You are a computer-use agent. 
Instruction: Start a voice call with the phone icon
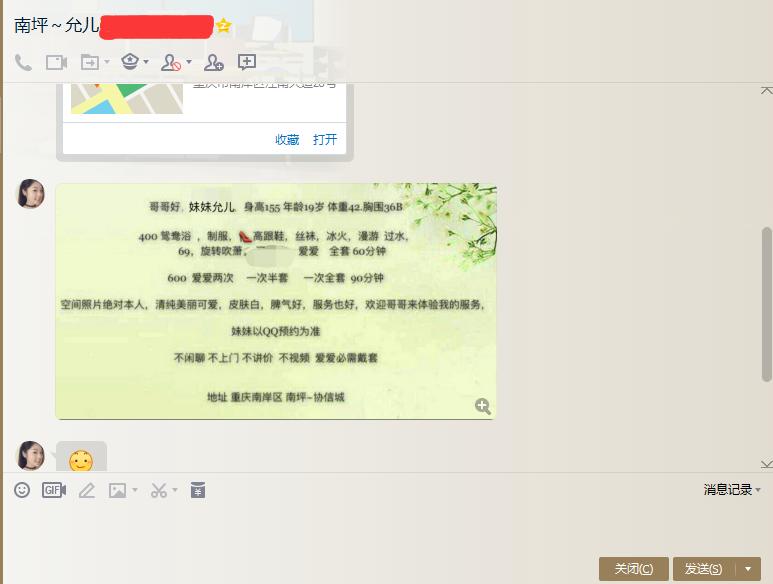(x=23, y=63)
